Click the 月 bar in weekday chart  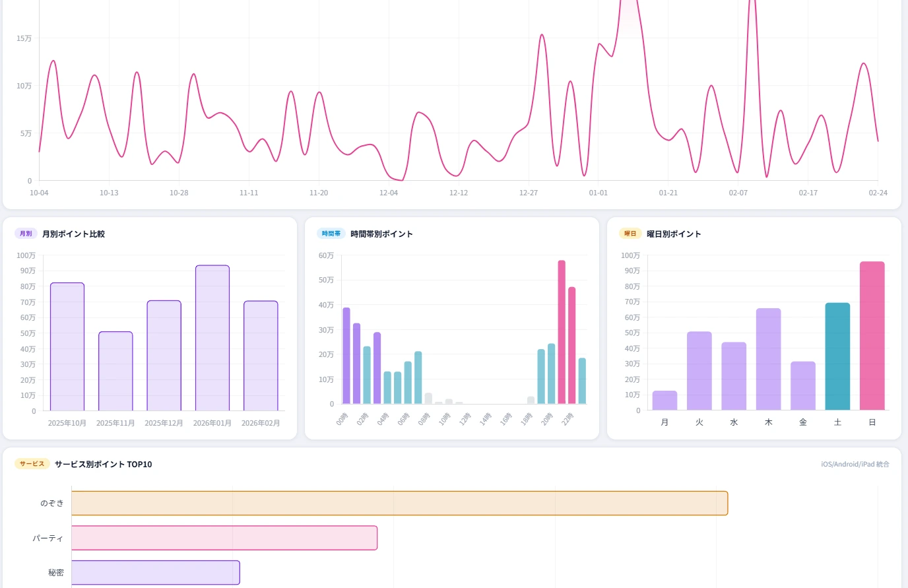coord(665,401)
